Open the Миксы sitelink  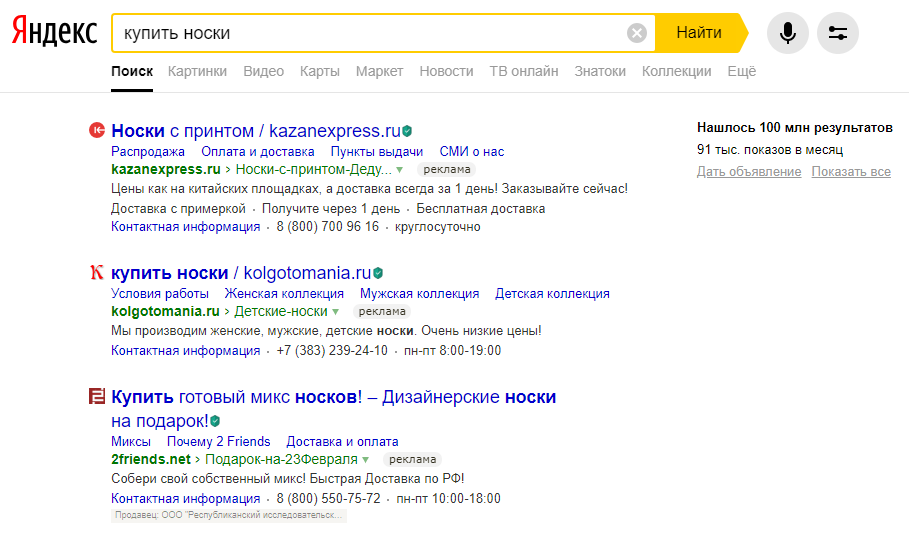click(131, 441)
